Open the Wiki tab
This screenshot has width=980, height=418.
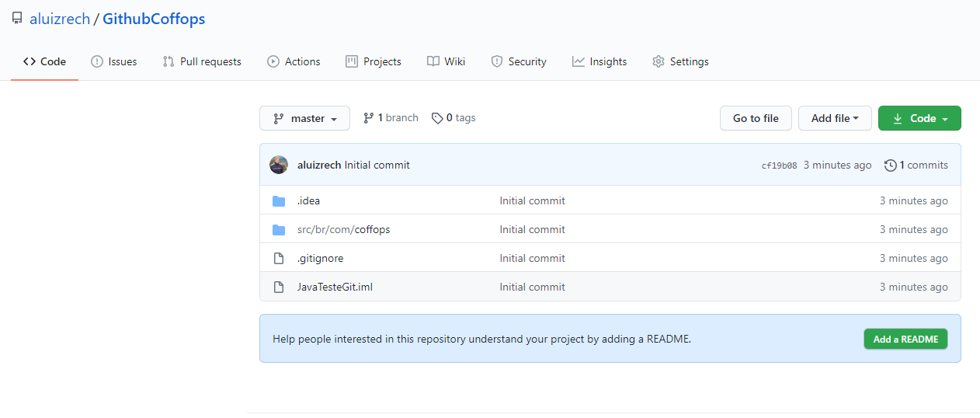click(447, 61)
